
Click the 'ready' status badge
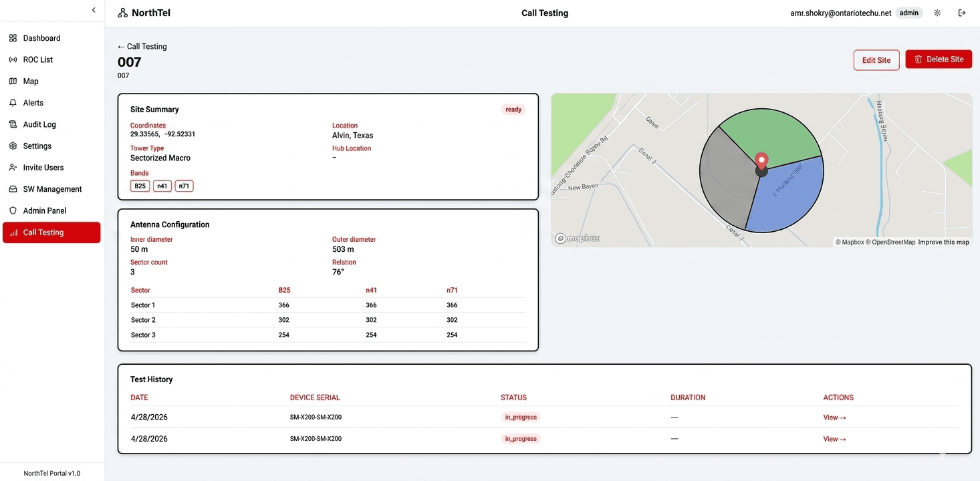513,110
